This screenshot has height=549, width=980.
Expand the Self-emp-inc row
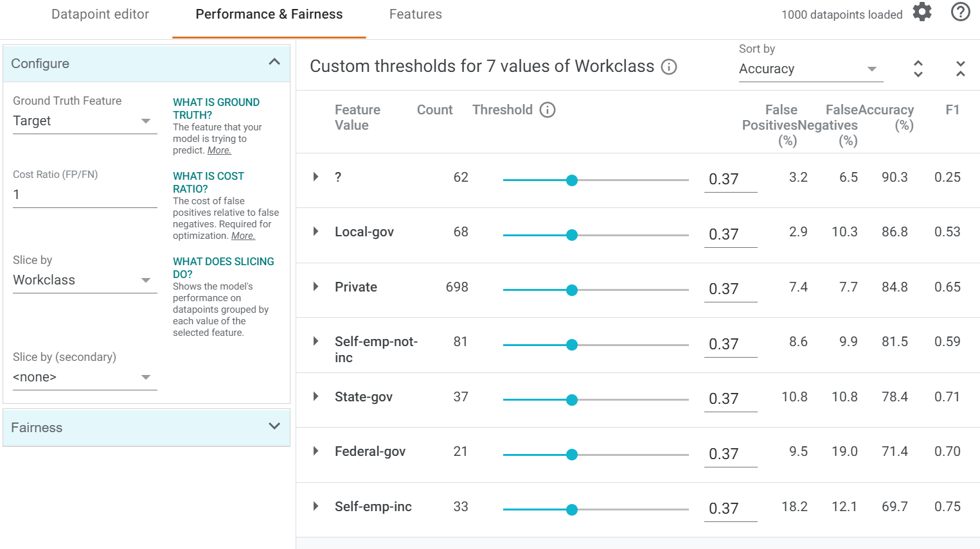pos(316,506)
